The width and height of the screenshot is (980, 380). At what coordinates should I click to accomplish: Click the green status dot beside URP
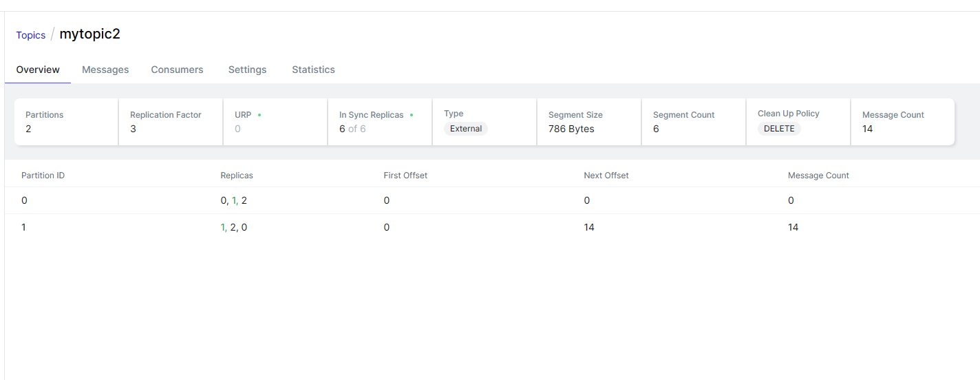click(x=259, y=115)
